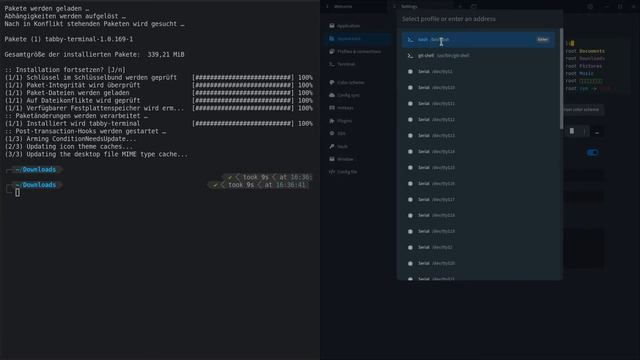640x360 pixels.
Task: Click the Appearance sidebar icon
Action: 332,38
